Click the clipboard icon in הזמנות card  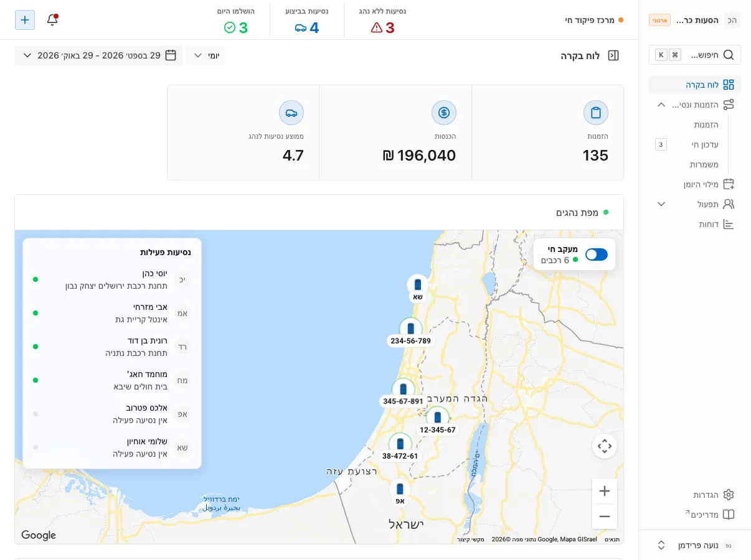tap(596, 113)
